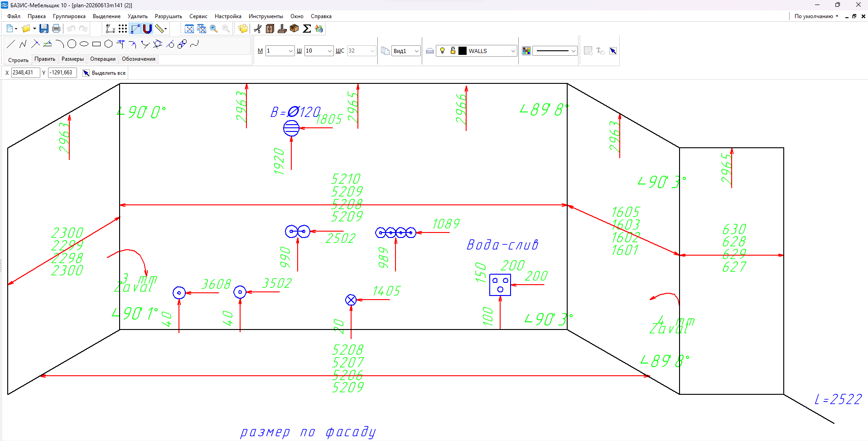This screenshot has height=441, width=868.
Task: Open the Вид1 view dropdown
Action: tap(406, 51)
